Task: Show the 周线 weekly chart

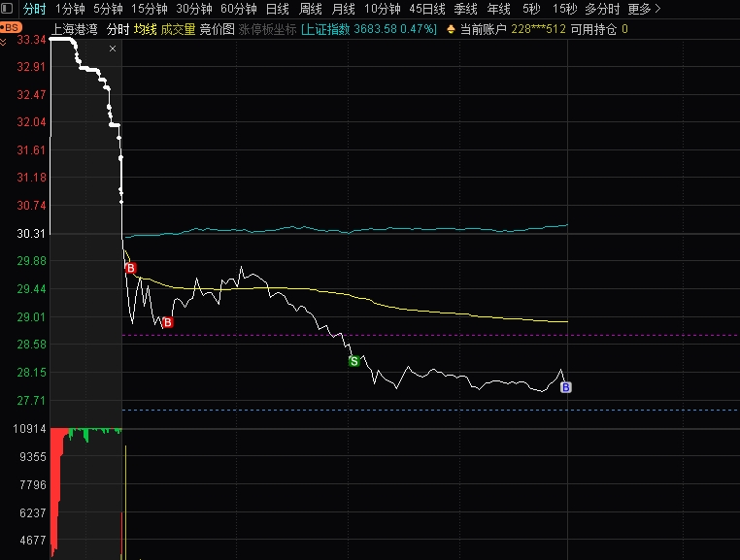Action: (311, 9)
